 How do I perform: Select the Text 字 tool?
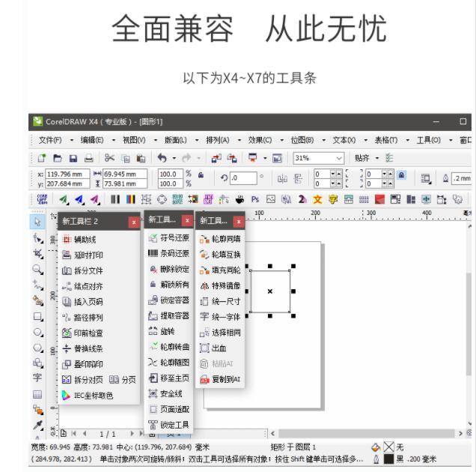[37, 378]
